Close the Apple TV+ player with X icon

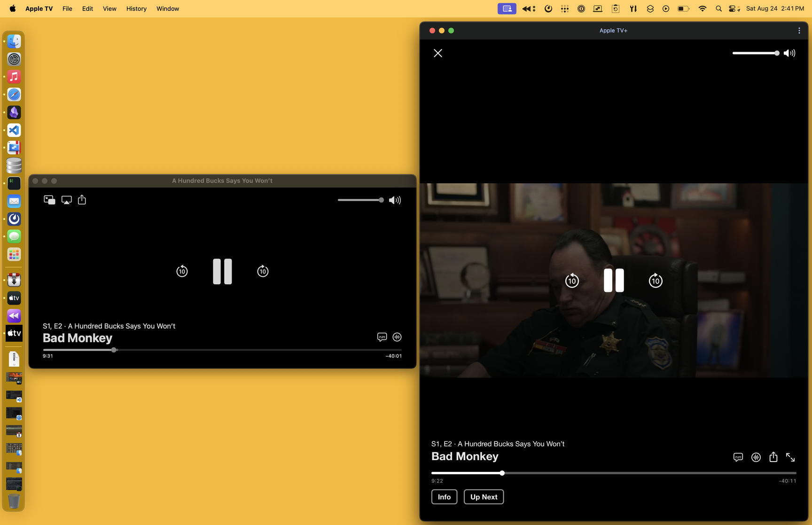[x=438, y=53]
